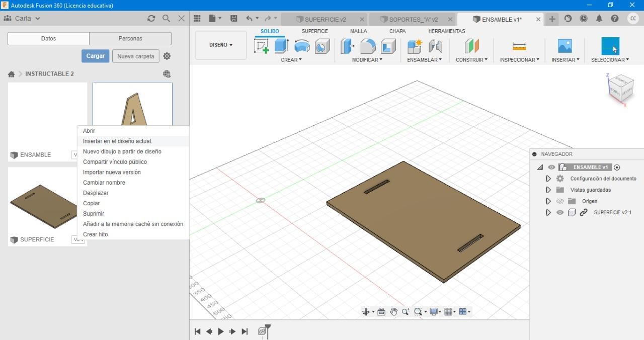This screenshot has height=340, width=644.
Task: Click the timeline playhead marker
Action: [x=268, y=328]
